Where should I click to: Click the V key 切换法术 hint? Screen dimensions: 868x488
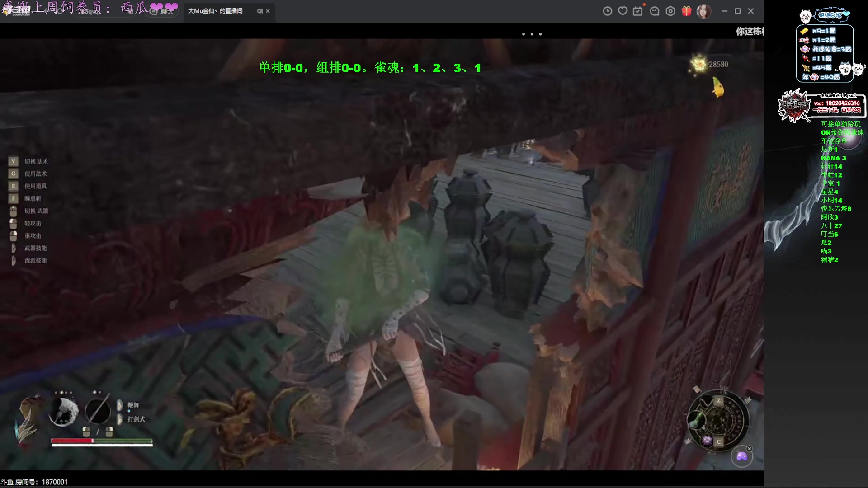(28, 161)
